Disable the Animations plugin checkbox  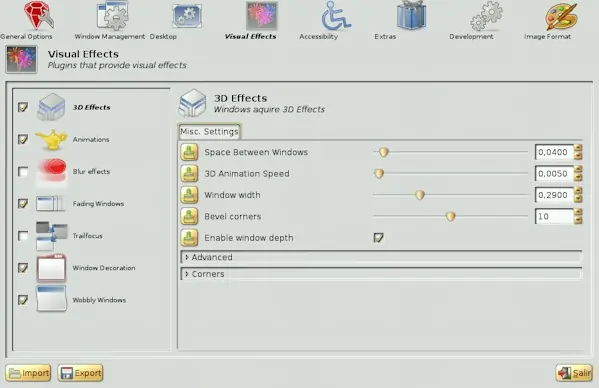[23, 139]
